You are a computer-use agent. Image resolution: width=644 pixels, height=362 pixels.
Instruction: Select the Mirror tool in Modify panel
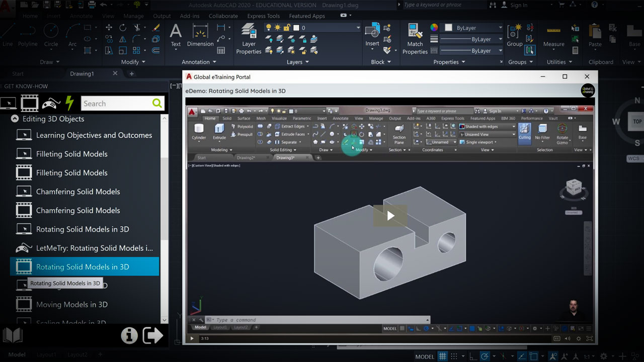click(123, 39)
